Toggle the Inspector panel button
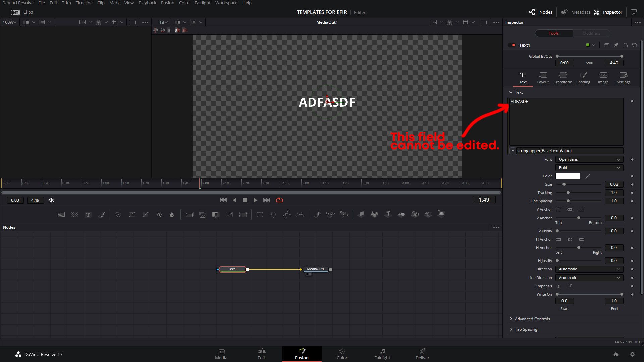 [608, 12]
